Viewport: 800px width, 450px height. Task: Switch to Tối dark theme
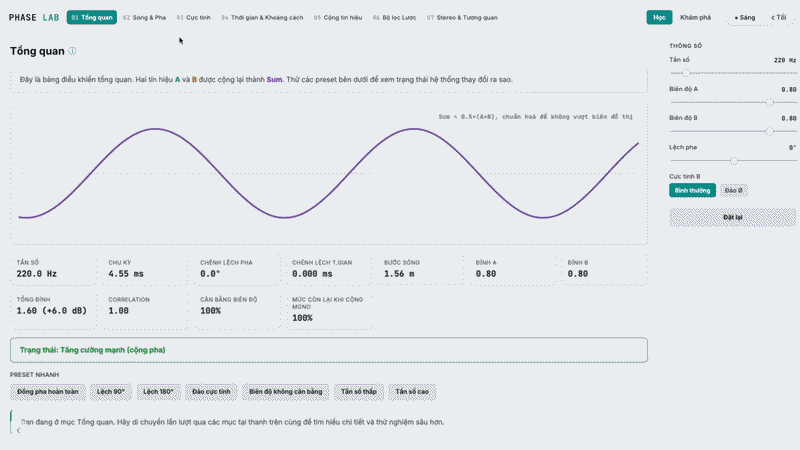pyautogui.click(x=779, y=17)
